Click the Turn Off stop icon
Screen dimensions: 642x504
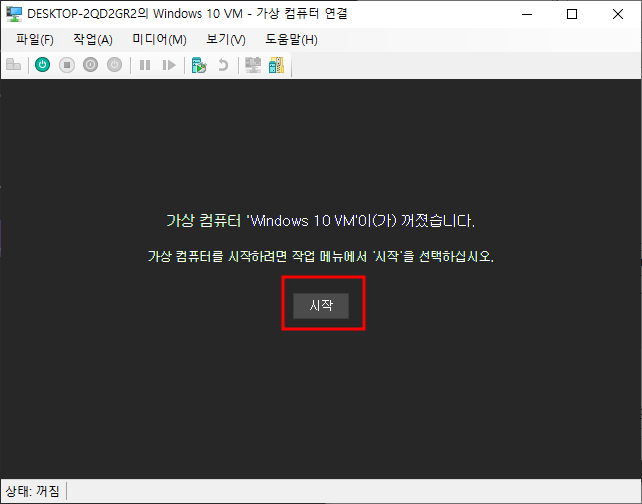[x=67, y=65]
